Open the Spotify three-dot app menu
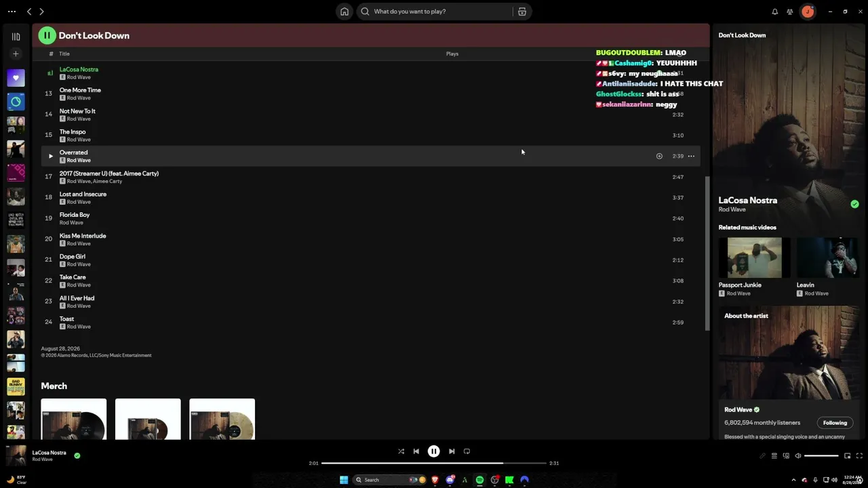This screenshot has height=488, width=868. [x=12, y=12]
